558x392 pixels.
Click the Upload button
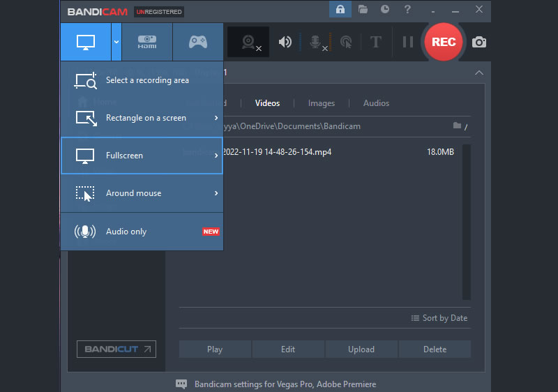click(361, 349)
